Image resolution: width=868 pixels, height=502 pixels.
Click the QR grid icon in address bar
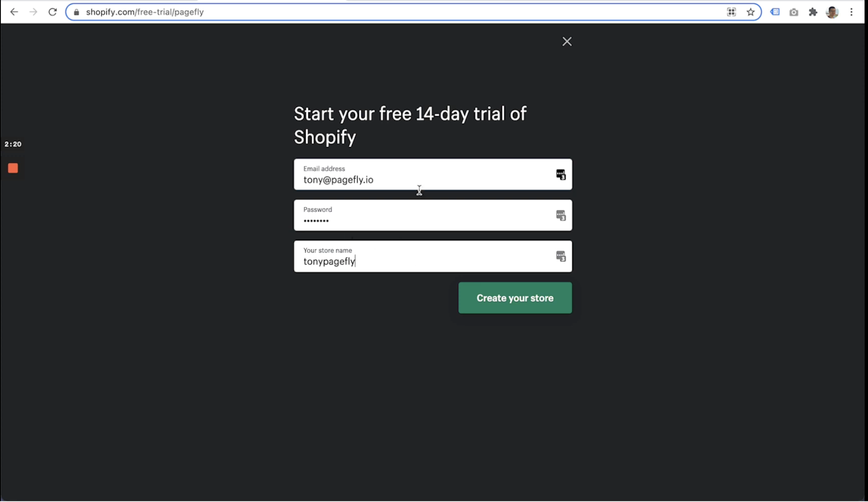tap(731, 12)
